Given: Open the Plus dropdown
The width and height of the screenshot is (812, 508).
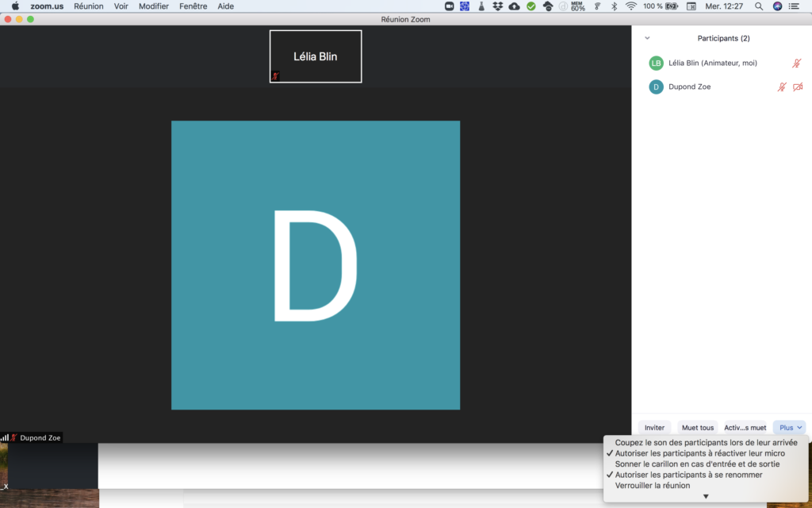Looking at the screenshot, I should click(790, 428).
